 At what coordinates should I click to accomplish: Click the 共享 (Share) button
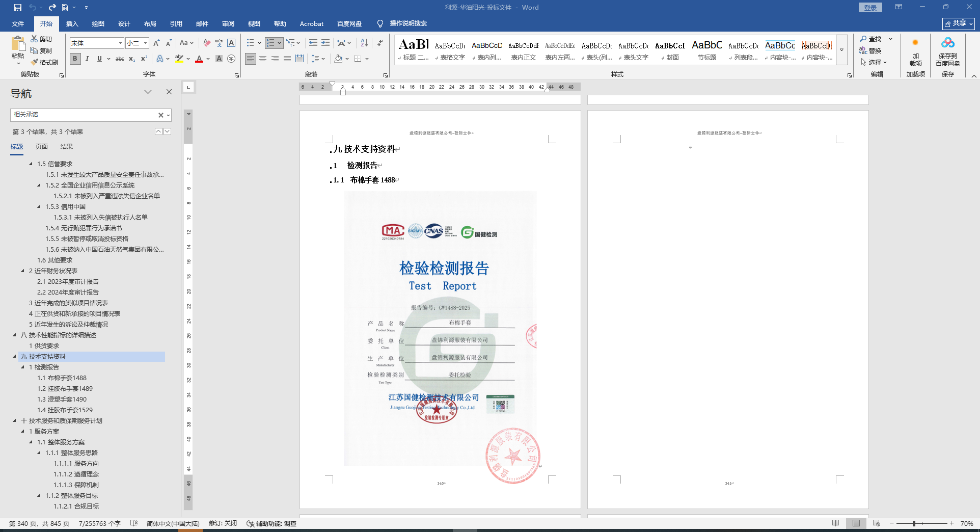point(958,23)
